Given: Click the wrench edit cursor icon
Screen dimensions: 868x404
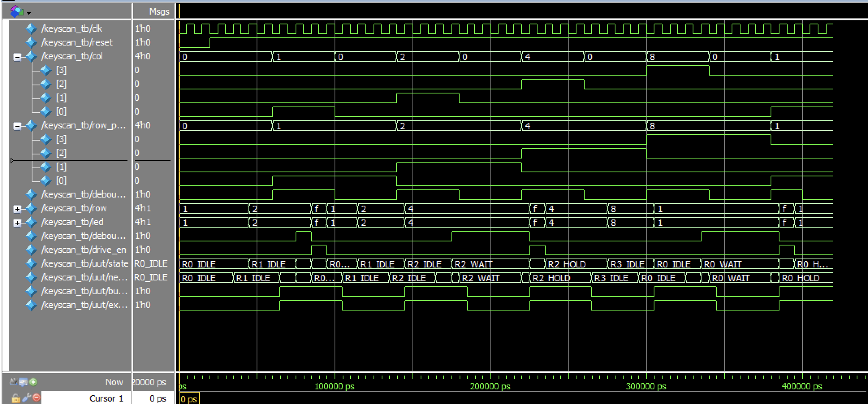Looking at the screenshot, I should [26, 398].
